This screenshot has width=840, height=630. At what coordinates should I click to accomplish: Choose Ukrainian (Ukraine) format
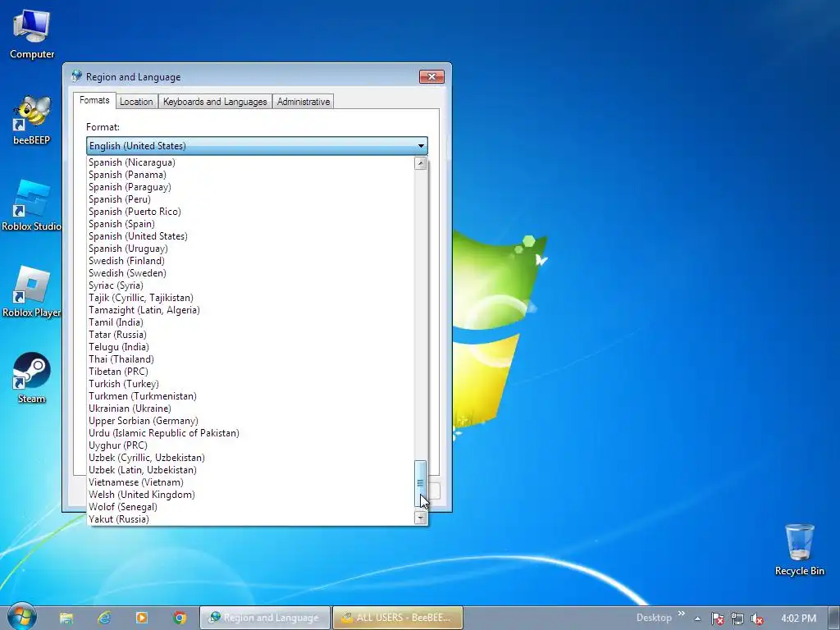(251, 409)
